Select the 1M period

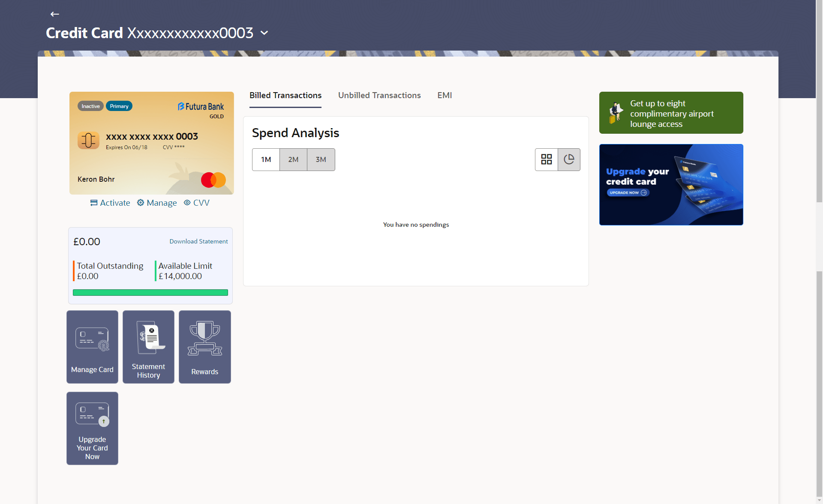(266, 159)
